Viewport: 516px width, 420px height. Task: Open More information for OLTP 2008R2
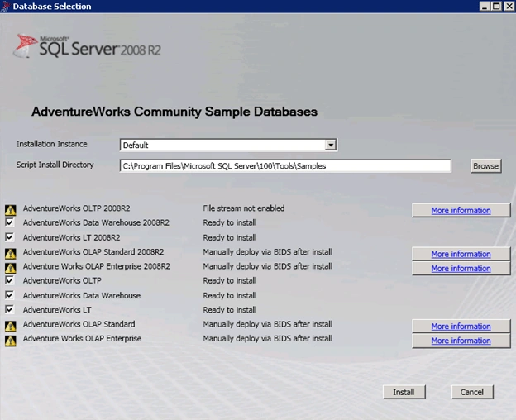461,210
